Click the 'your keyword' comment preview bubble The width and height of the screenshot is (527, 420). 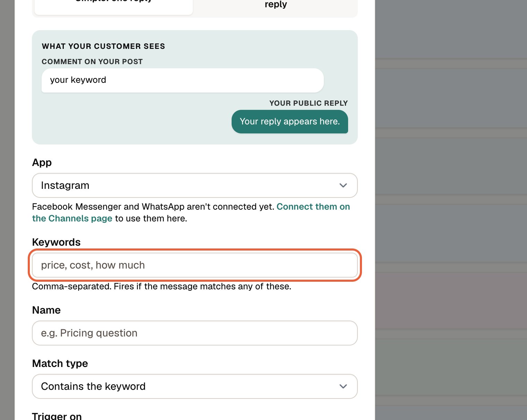[183, 80]
